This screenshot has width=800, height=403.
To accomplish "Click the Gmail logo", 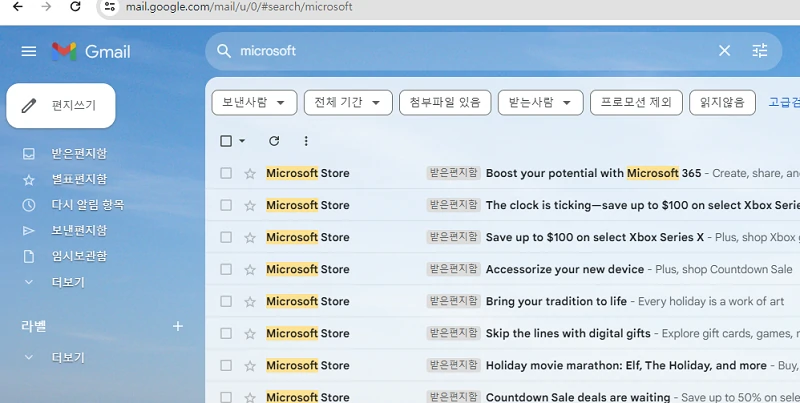I will pyautogui.click(x=91, y=52).
